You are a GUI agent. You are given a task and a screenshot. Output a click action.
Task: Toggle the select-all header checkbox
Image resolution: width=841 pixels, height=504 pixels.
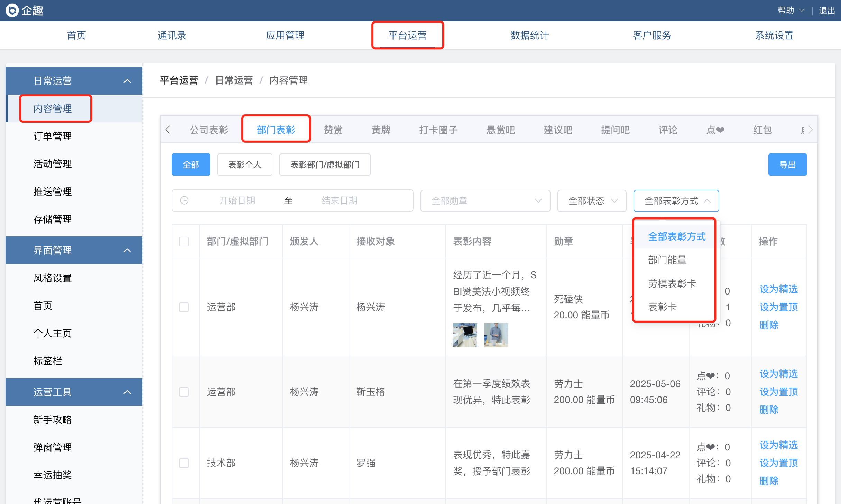click(184, 241)
